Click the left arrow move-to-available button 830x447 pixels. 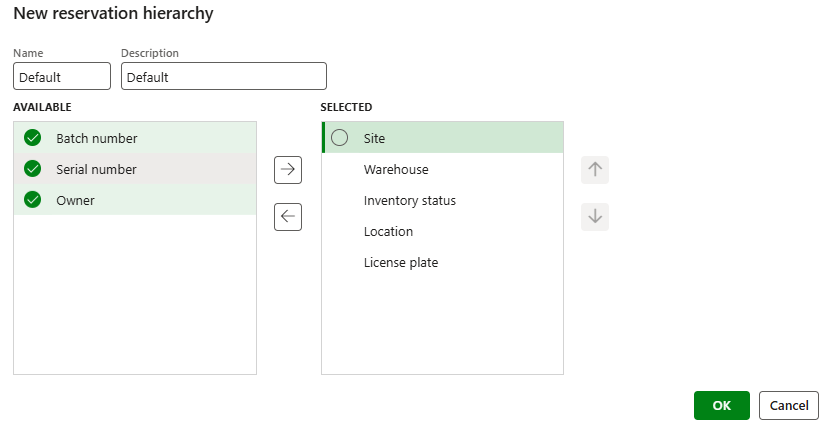pyautogui.click(x=288, y=217)
